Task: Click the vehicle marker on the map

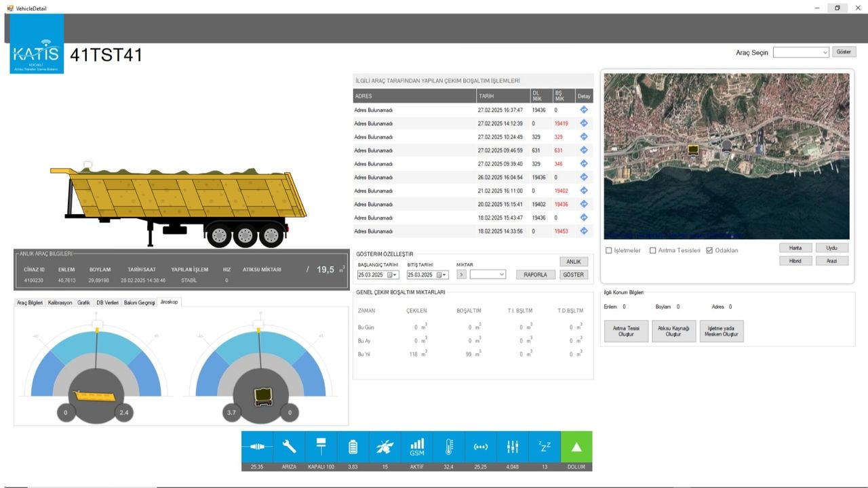Action: (x=693, y=149)
